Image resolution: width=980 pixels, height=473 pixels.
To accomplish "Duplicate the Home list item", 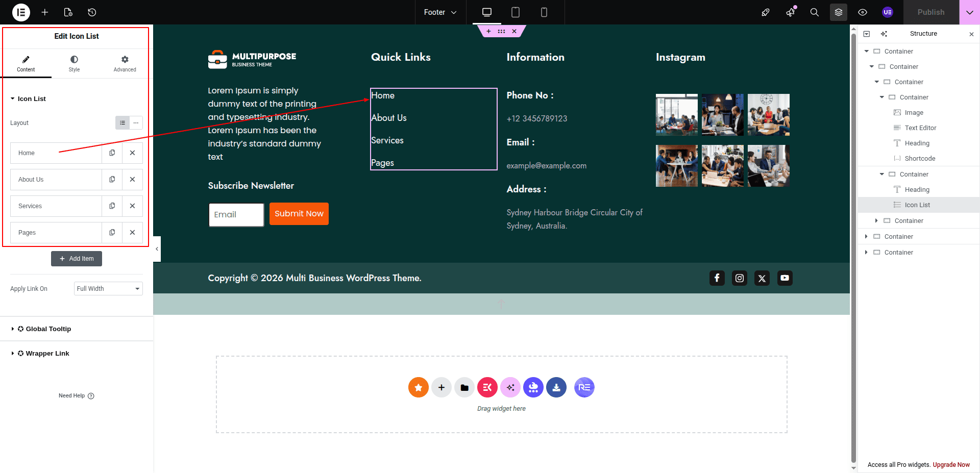I will [112, 153].
